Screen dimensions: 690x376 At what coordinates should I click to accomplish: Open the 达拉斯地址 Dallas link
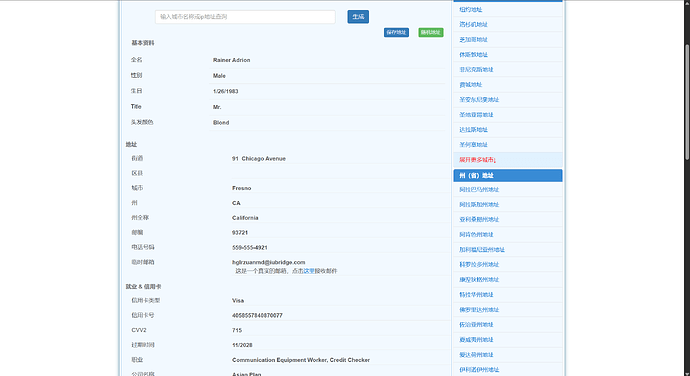coord(473,129)
